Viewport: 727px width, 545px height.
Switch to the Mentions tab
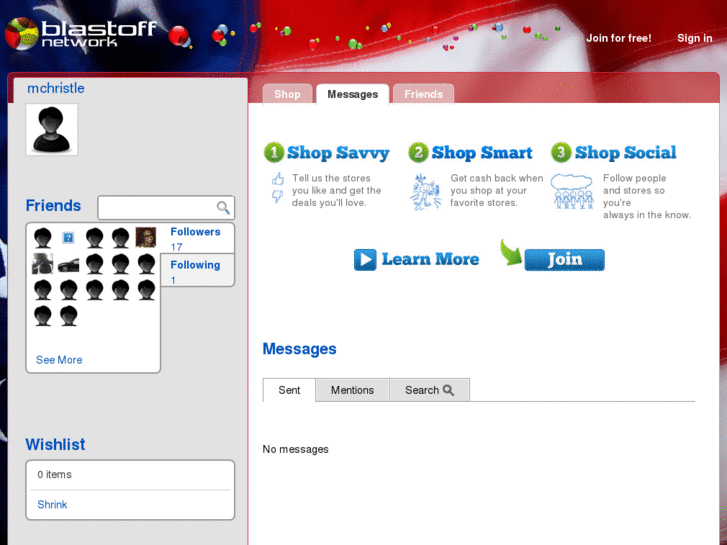352,390
